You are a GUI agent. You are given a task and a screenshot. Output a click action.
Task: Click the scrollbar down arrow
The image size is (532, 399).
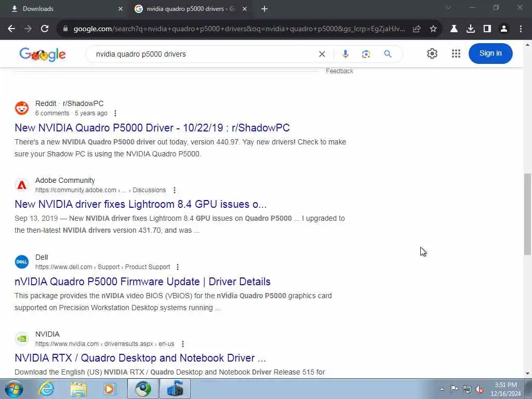pyautogui.click(x=527, y=374)
